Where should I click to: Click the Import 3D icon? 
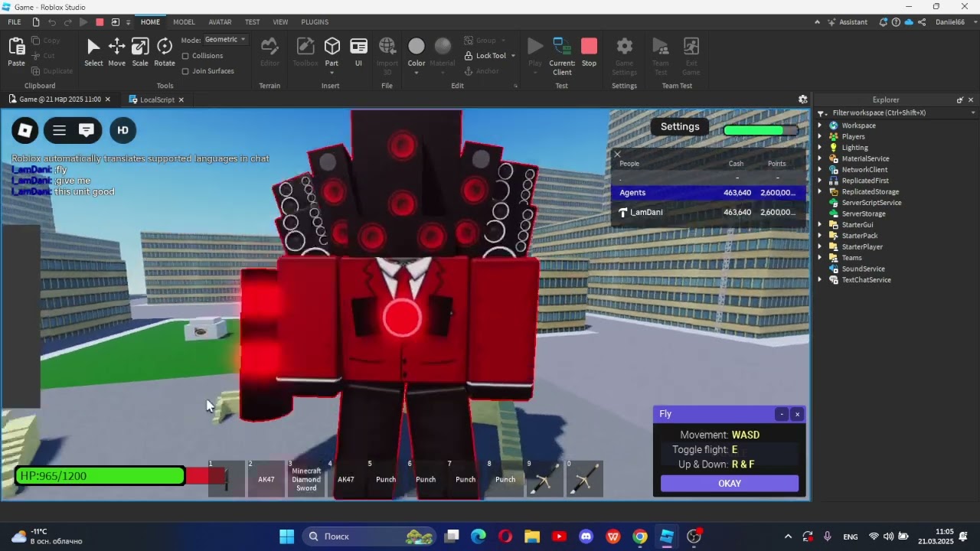tap(387, 56)
